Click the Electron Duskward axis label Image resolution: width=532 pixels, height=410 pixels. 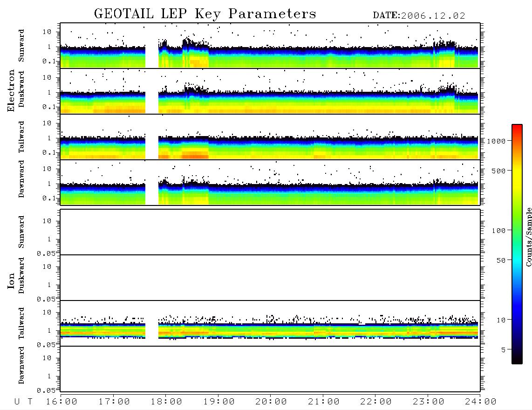tap(21, 89)
